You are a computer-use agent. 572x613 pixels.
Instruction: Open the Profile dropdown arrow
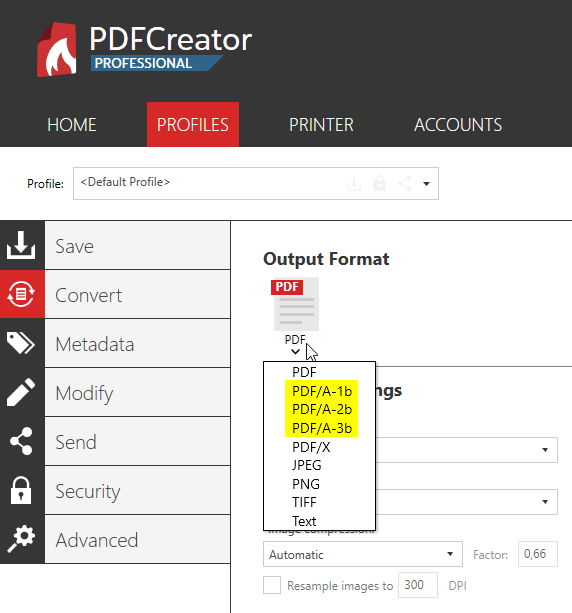426,184
